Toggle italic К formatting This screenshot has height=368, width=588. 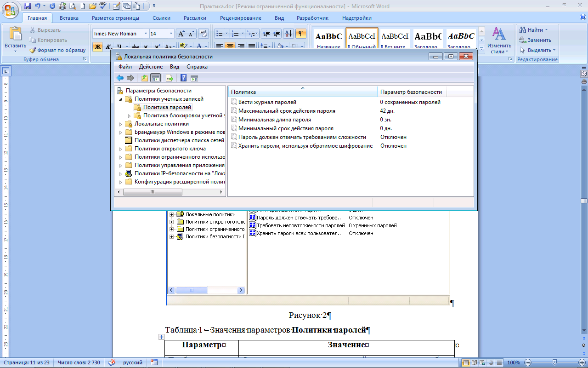pos(108,46)
